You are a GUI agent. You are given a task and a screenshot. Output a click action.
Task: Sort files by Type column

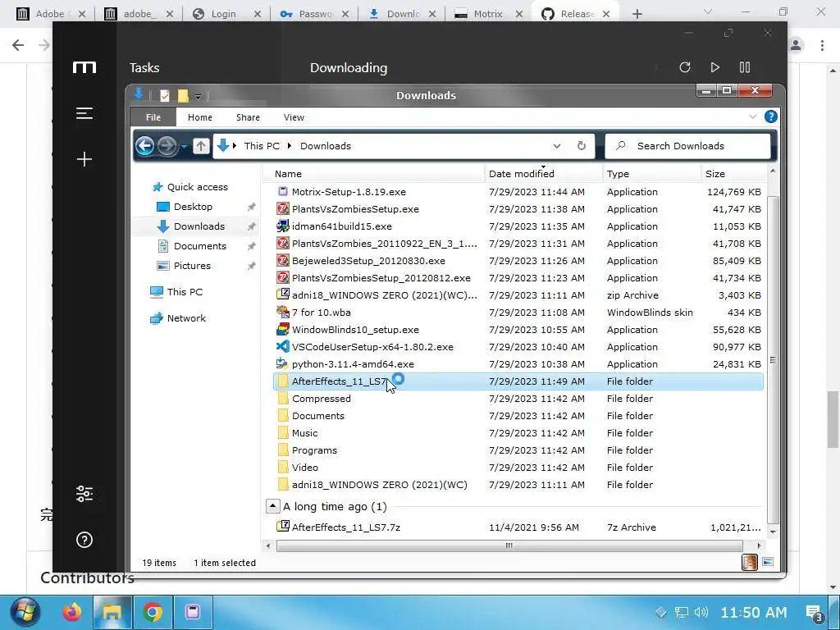[652, 174]
